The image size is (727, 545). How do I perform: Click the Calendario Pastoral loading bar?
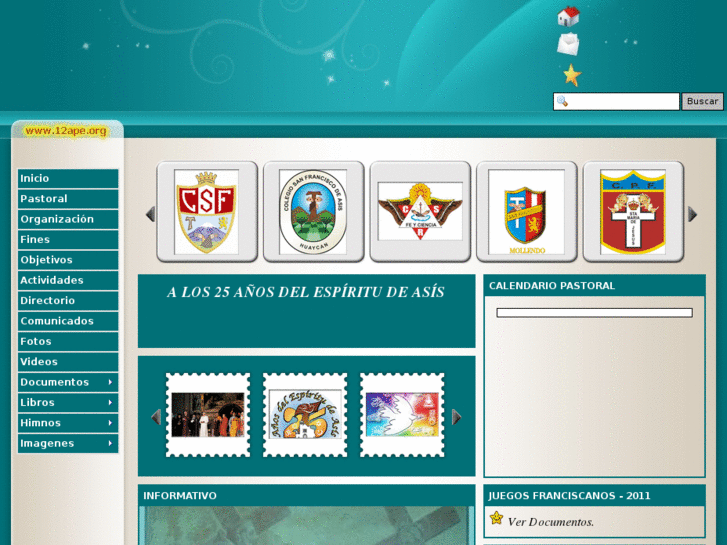[x=594, y=313]
